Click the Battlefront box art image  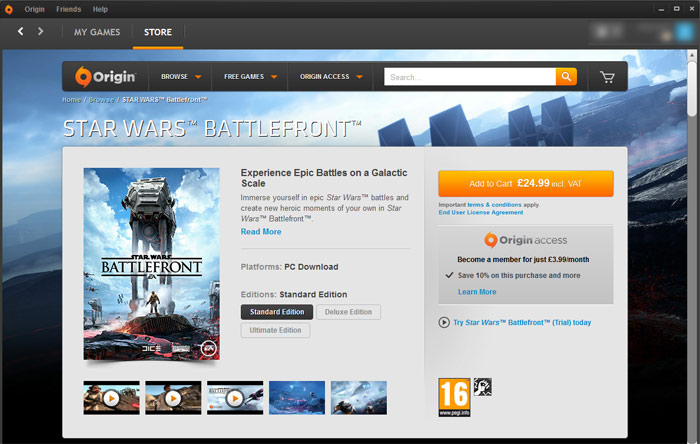[x=152, y=264]
